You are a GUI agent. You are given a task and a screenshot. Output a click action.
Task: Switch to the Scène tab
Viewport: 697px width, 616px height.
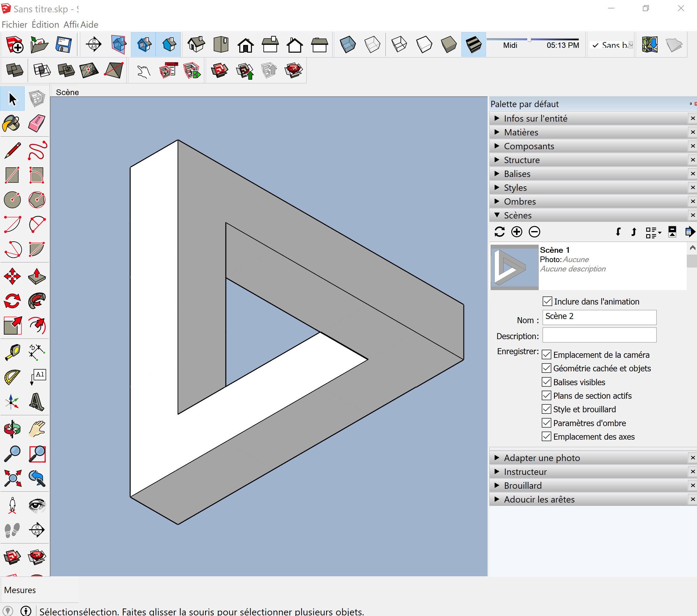(x=67, y=92)
